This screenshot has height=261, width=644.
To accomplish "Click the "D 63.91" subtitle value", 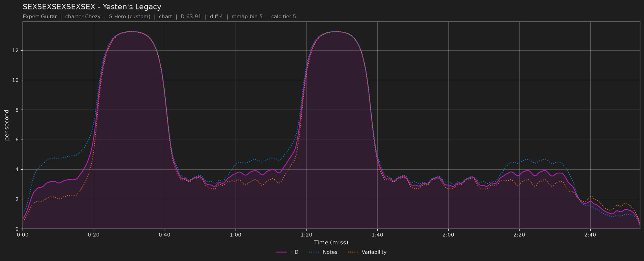I will click(191, 17).
